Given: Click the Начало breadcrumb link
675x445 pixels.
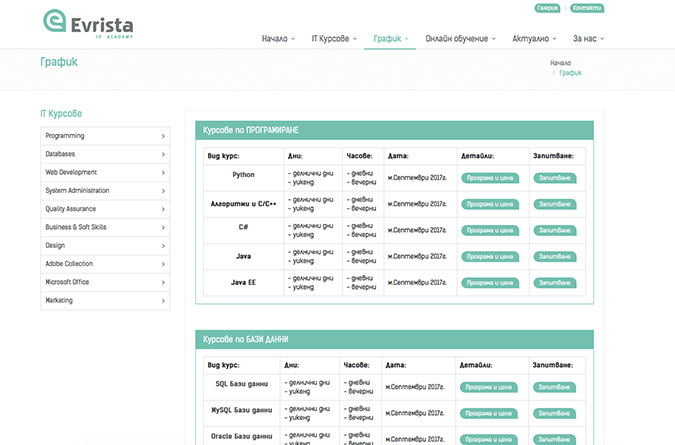Looking at the screenshot, I should pos(560,63).
